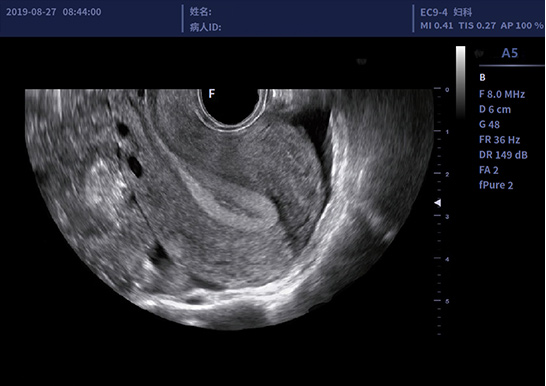546x386 pixels.
Task: Click the patient name field 姓名
Action: point(201,12)
